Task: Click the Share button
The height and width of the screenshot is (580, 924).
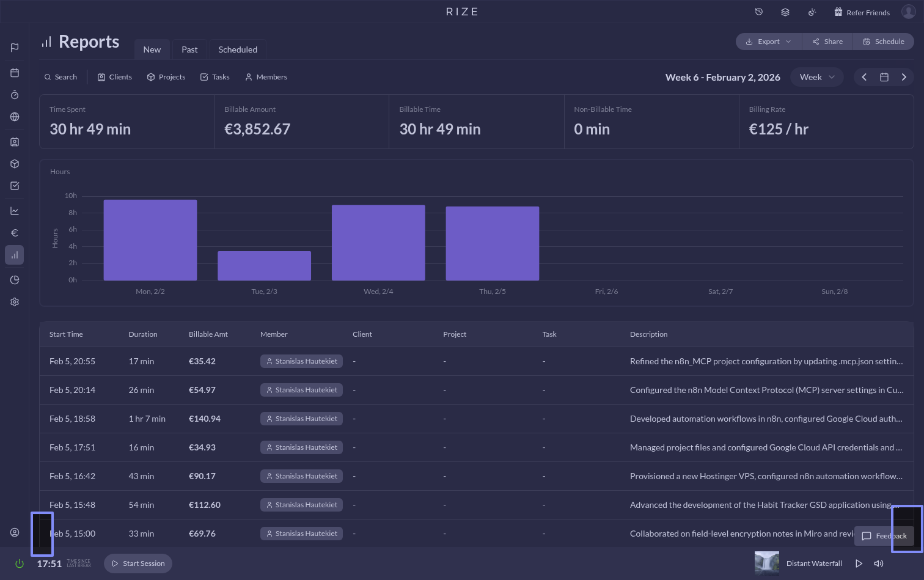Action: 827,42
